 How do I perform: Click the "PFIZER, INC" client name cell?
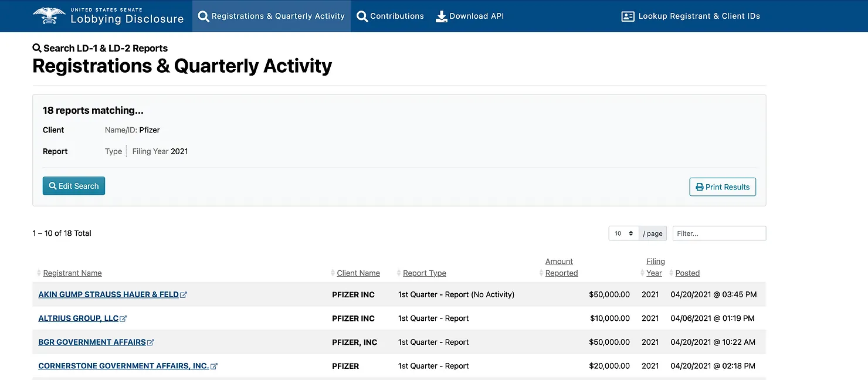(355, 342)
